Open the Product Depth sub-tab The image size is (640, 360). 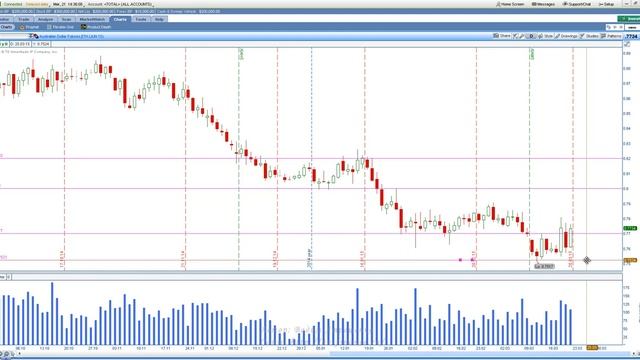coord(96,27)
